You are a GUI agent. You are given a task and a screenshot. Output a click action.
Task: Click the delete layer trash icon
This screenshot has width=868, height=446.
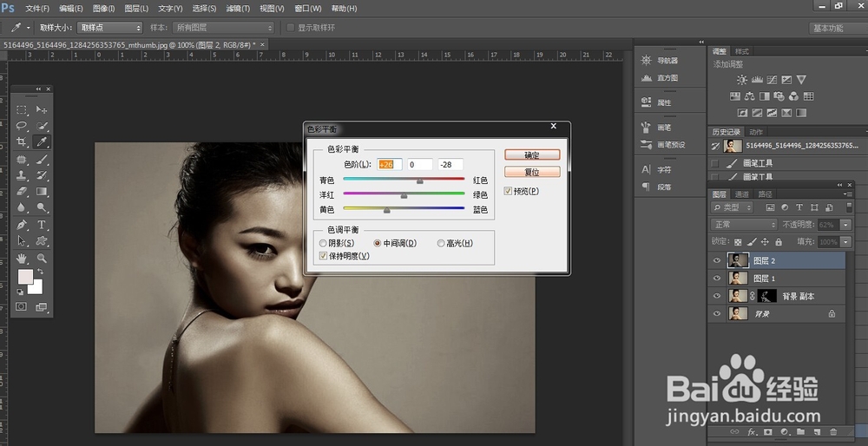[x=833, y=431]
